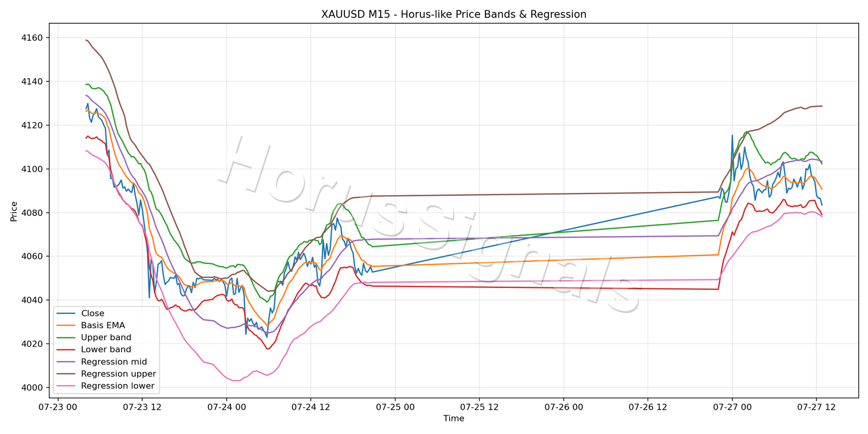Select the 'Basis EMA' legend label
This screenshot has height=434, width=868.
pos(103,325)
